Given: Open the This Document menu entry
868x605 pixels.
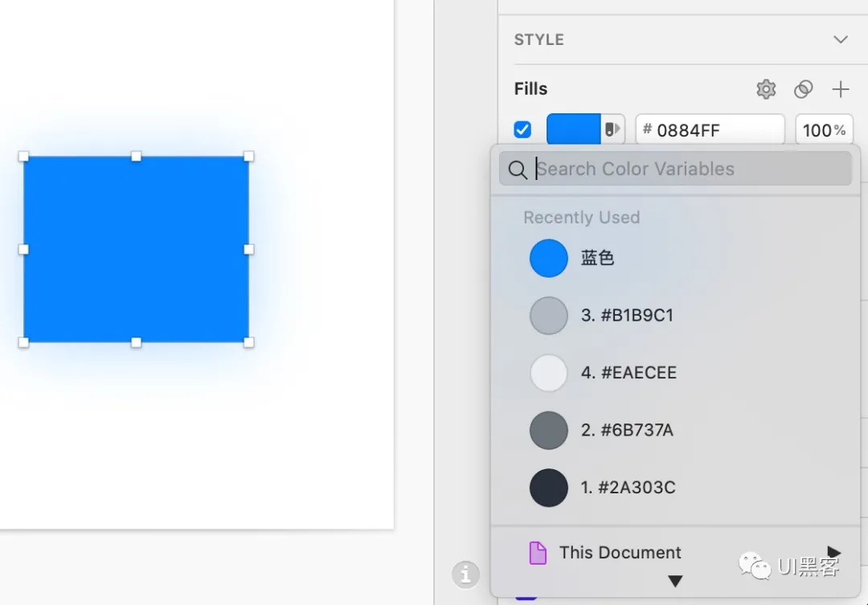Looking at the screenshot, I should coord(675,553).
